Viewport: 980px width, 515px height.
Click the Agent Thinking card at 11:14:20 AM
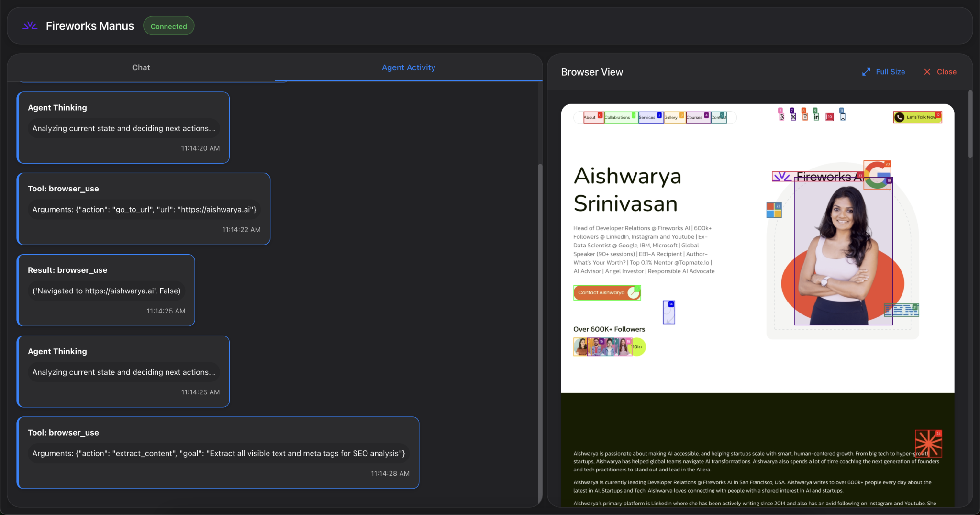[123, 128]
